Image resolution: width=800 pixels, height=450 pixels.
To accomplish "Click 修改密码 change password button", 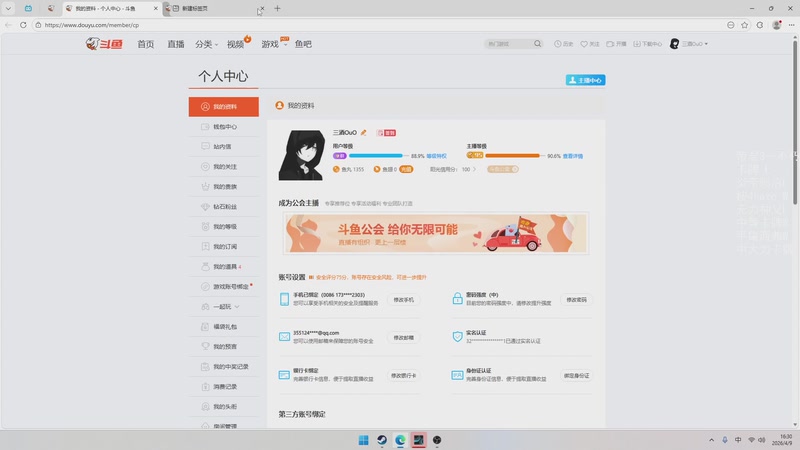I will tap(577, 300).
